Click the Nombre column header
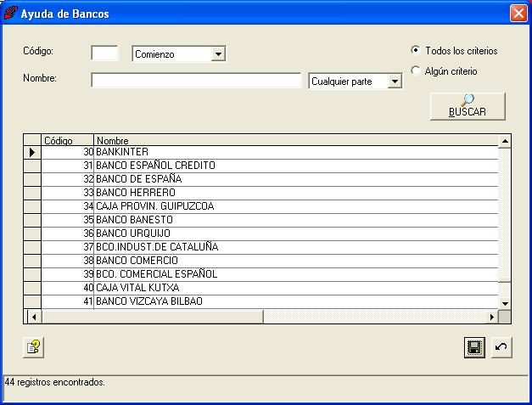Image resolution: width=532 pixels, height=405 pixels. click(x=296, y=140)
